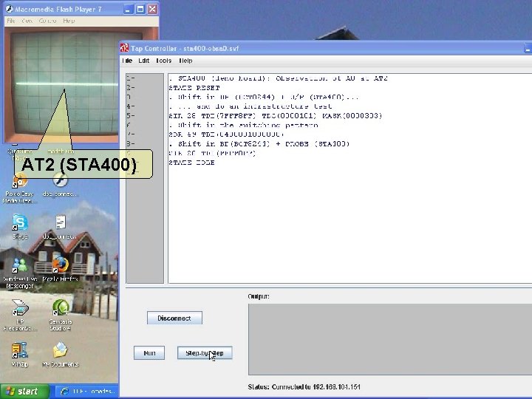Select the My Documents desktop icon
532x399 pixels.
click(x=61, y=355)
